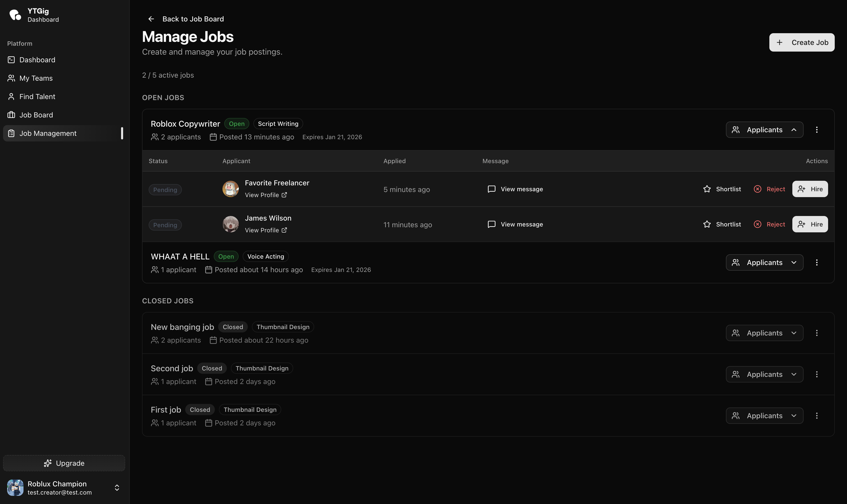Click the Create Job button
847x504 pixels.
(802, 42)
